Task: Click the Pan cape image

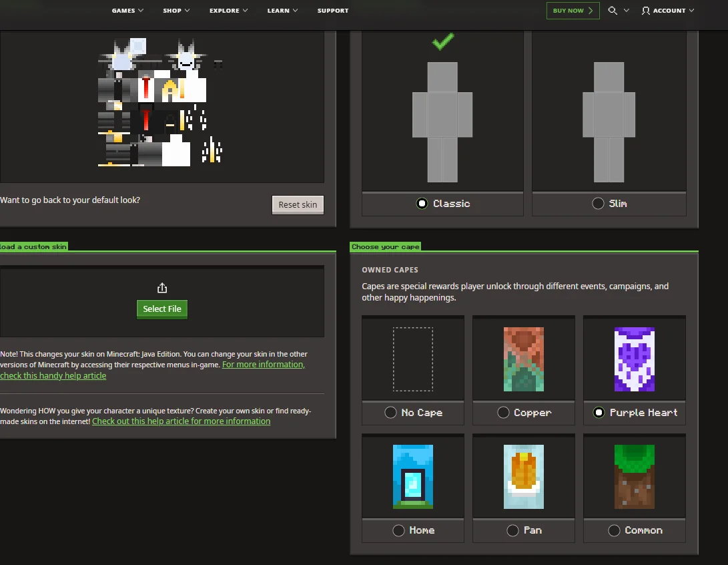Action: (x=524, y=477)
